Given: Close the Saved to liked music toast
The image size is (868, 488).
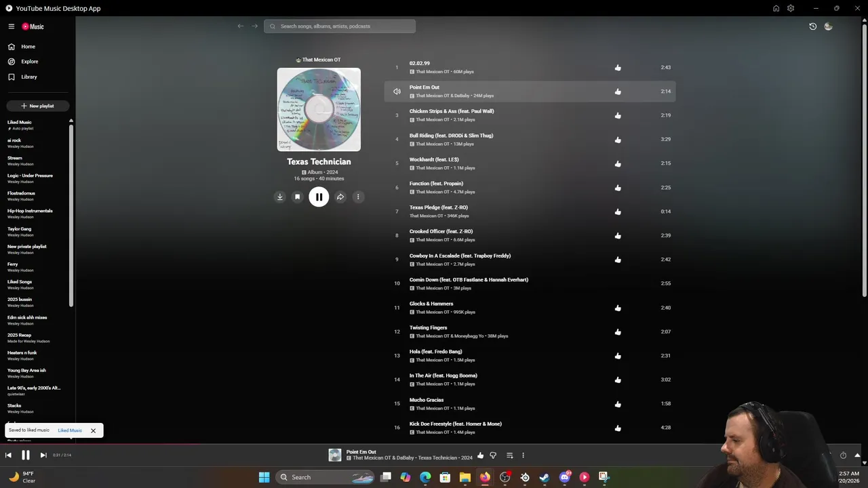Looking at the screenshot, I should (x=93, y=430).
